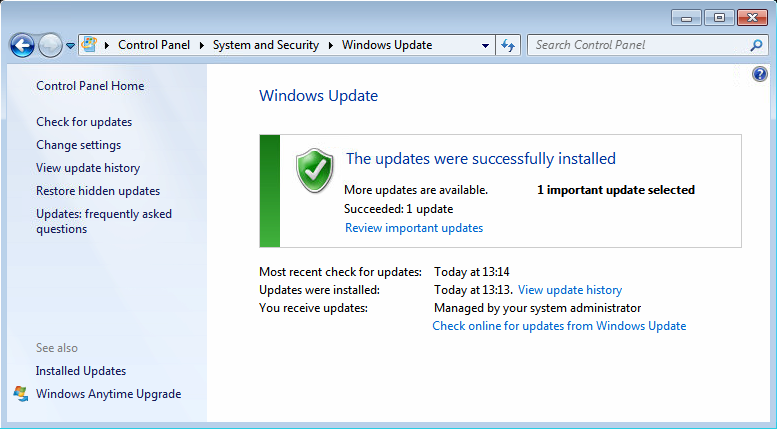Click the text "Succeeded: 1 update"
This screenshot has height=429, width=777.
(x=398, y=209)
